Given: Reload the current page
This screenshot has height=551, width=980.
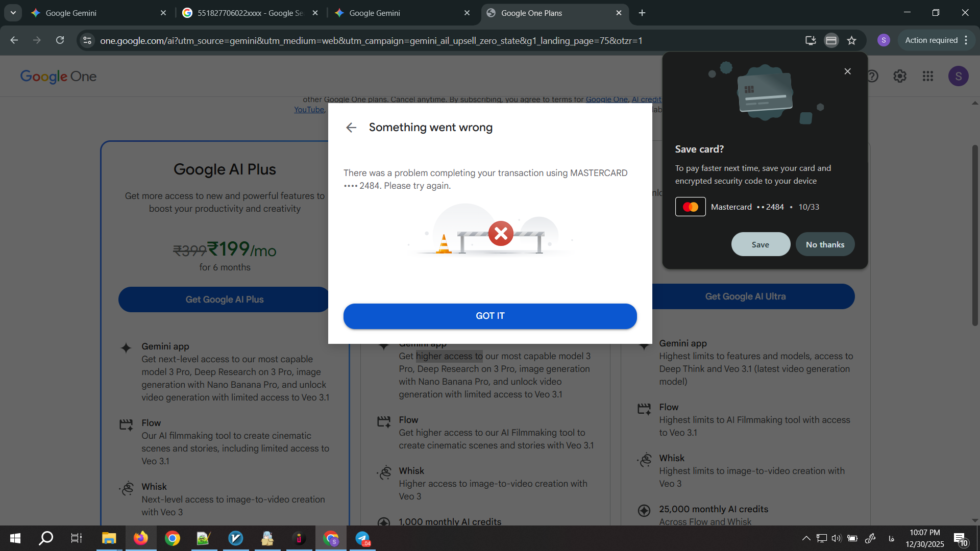Looking at the screenshot, I should click(x=60, y=40).
